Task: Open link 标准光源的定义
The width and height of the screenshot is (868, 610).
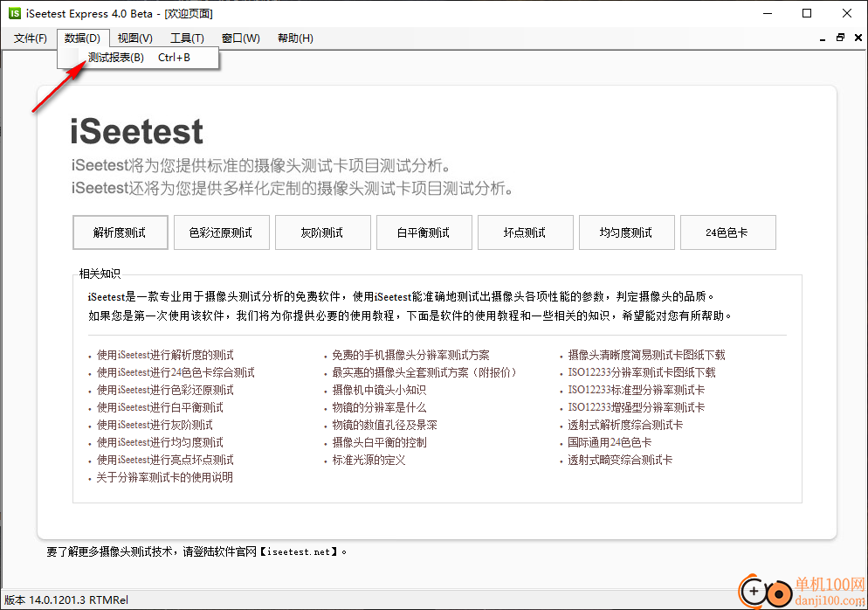Action: 369,460
